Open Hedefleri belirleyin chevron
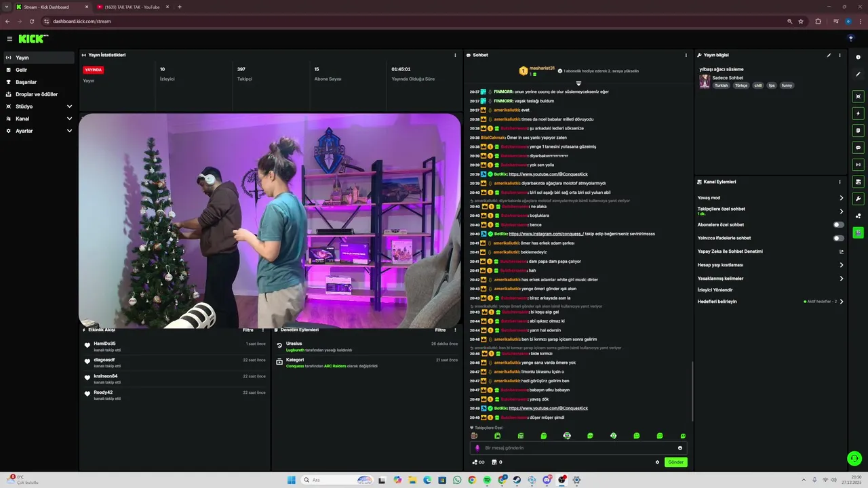Screen dimensions: 868x488 842,302
